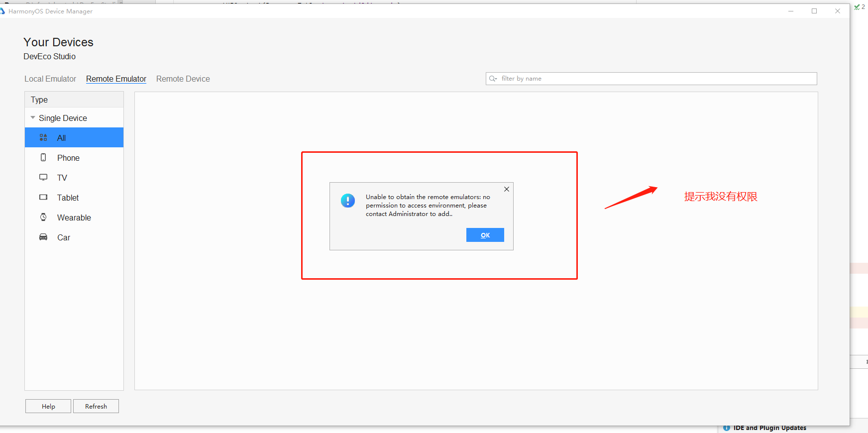Click the Tablet device icon

(x=43, y=198)
